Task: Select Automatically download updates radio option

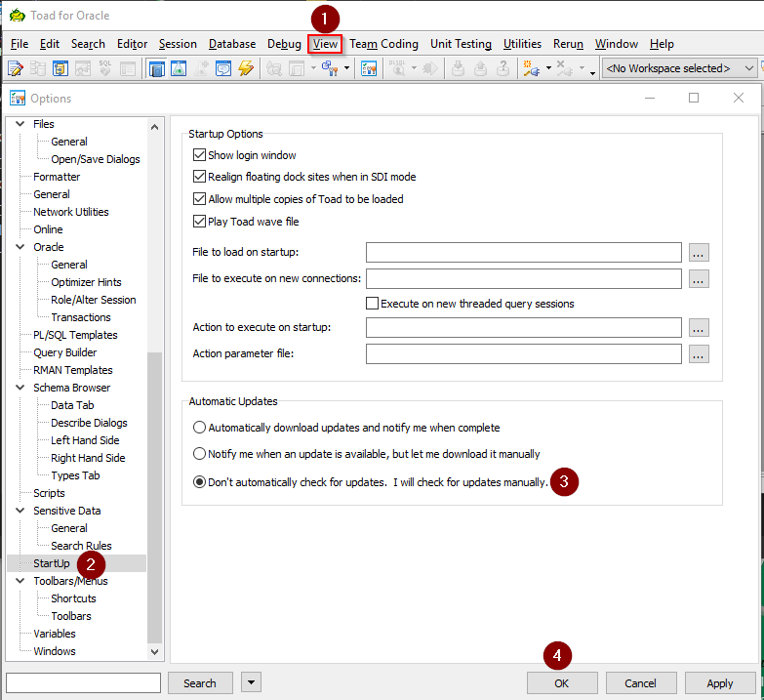Action: pyautogui.click(x=199, y=428)
